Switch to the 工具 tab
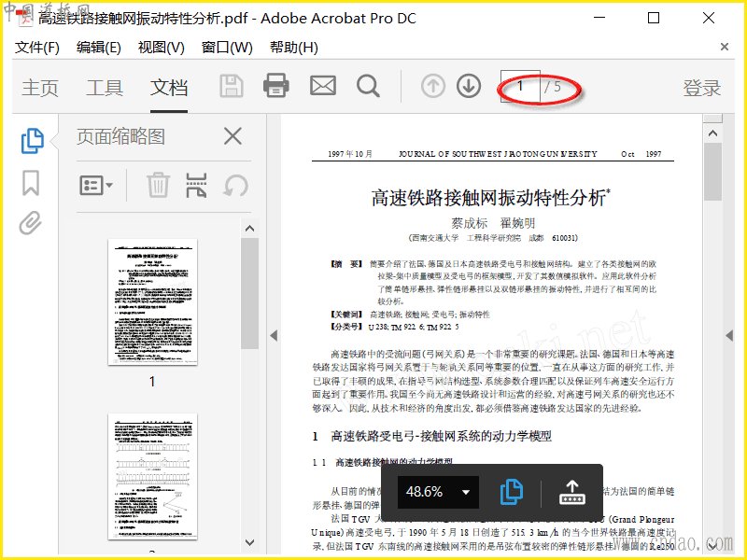This screenshot has height=560, width=747. (105, 88)
